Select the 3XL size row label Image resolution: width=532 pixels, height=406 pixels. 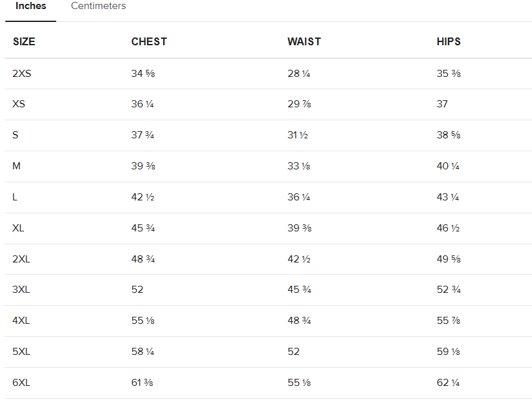[21, 290]
